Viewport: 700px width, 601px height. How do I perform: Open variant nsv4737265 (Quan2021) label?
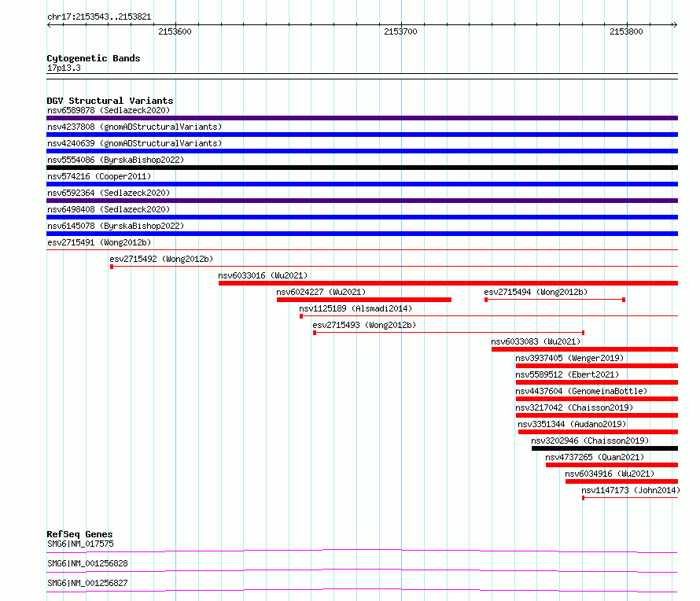pos(595,457)
